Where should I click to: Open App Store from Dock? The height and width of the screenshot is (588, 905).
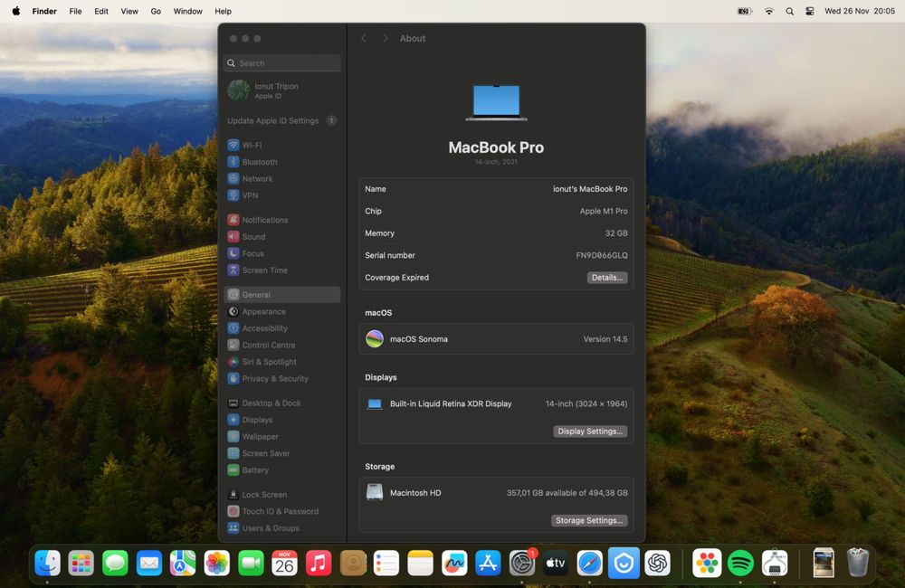coord(489,563)
